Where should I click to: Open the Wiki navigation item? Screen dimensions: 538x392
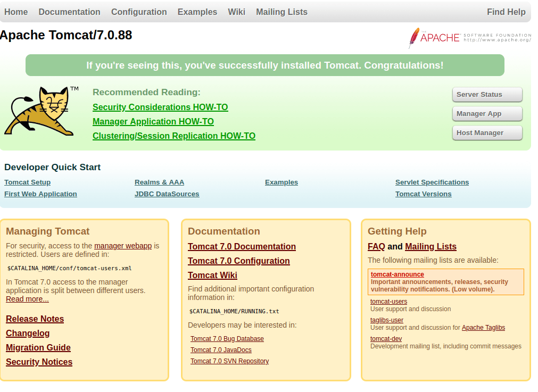236,12
